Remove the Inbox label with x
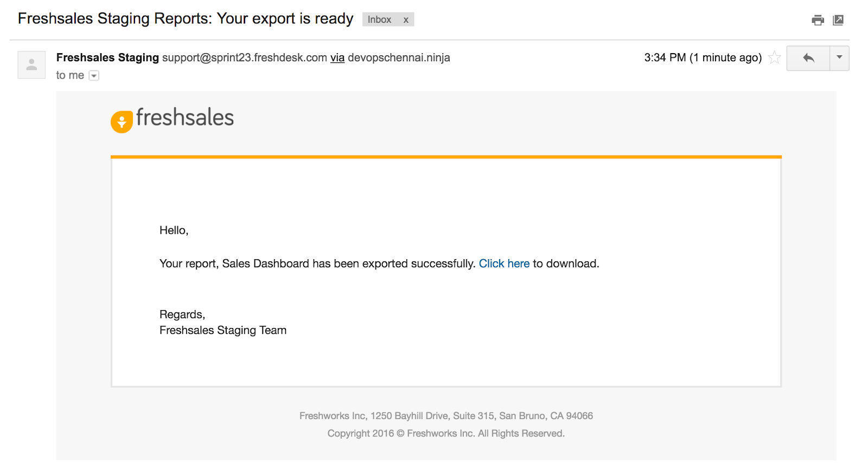The height and width of the screenshot is (463, 868). point(406,20)
